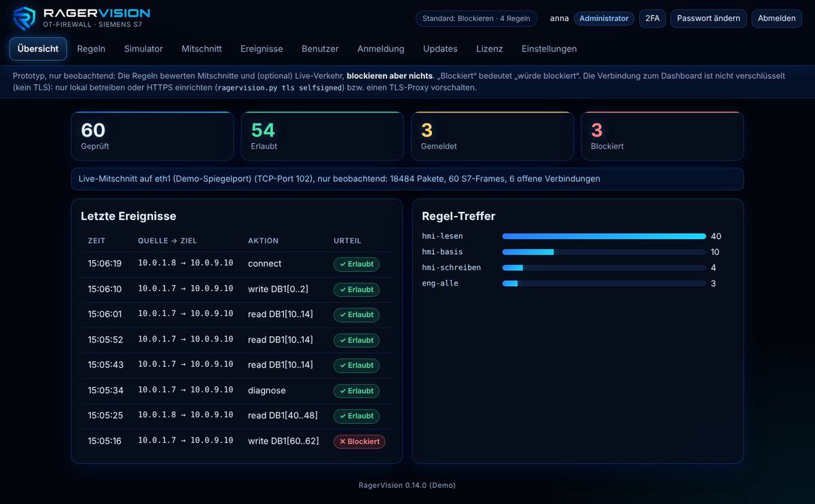Click the Erlaubt badge at 15:06:01
Image resolution: width=815 pixels, height=504 pixels.
tap(357, 314)
